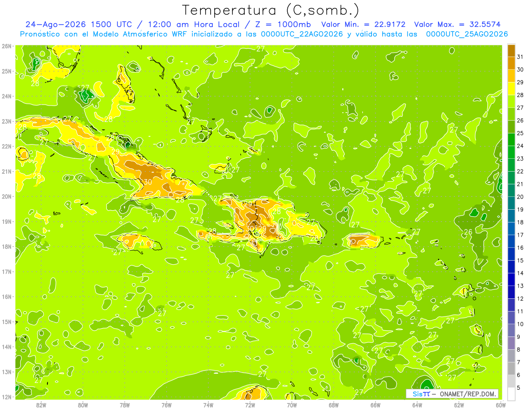Pick the blue scale band between 15 and 16
The width and height of the screenshot is (532, 411).
tap(511, 254)
